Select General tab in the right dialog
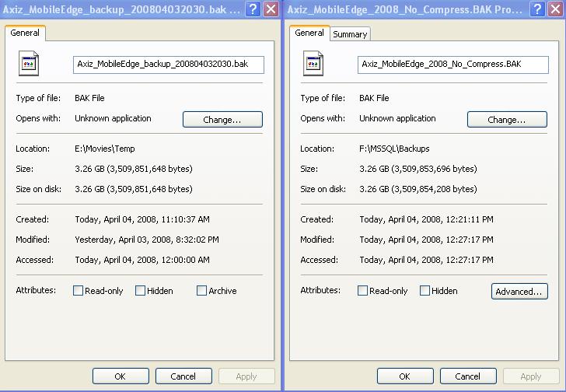The image size is (566, 392). tap(309, 33)
